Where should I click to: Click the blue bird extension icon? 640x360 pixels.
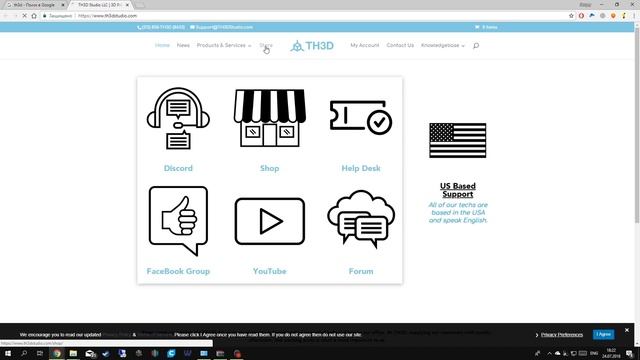click(592, 16)
